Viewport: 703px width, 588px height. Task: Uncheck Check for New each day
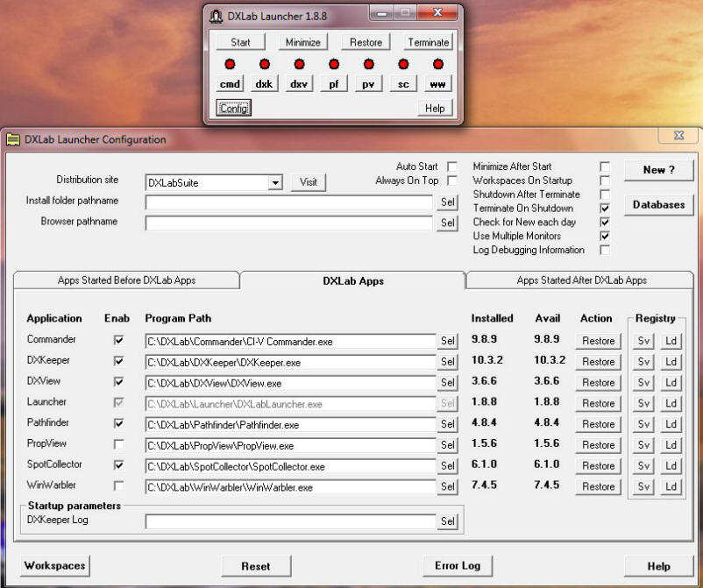tap(605, 223)
